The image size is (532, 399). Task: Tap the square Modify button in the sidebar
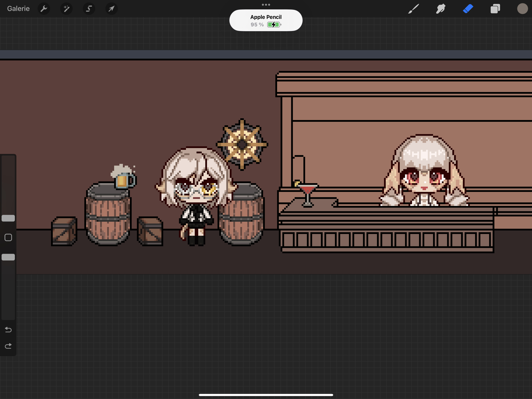[8, 237]
